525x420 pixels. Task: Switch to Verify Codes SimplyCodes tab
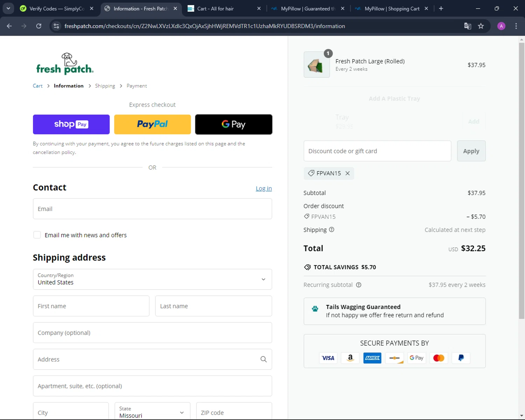tap(57, 8)
